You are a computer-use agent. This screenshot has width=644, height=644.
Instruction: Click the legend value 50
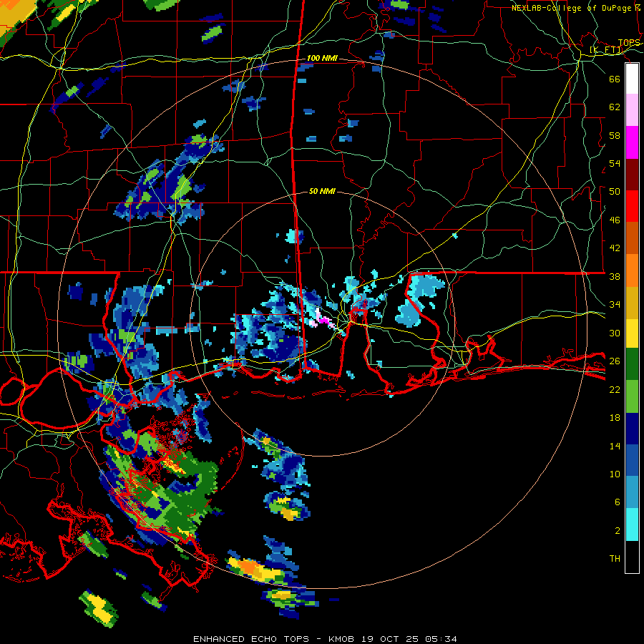(615, 191)
